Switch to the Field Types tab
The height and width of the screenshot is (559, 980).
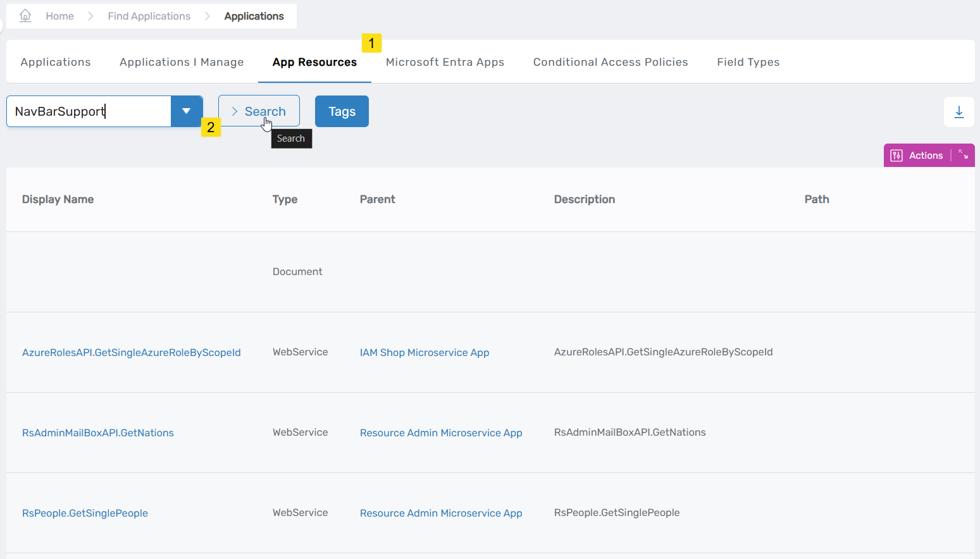[748, 61]
